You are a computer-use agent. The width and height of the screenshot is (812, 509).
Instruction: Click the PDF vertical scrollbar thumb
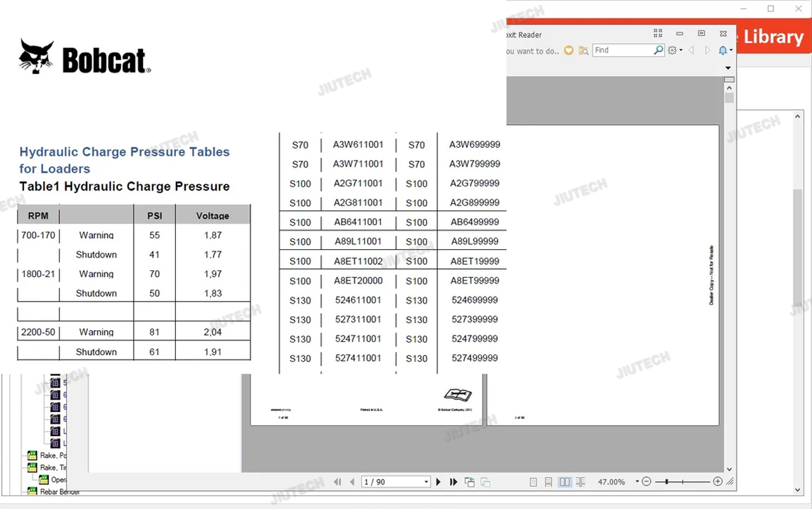[729, 98]
